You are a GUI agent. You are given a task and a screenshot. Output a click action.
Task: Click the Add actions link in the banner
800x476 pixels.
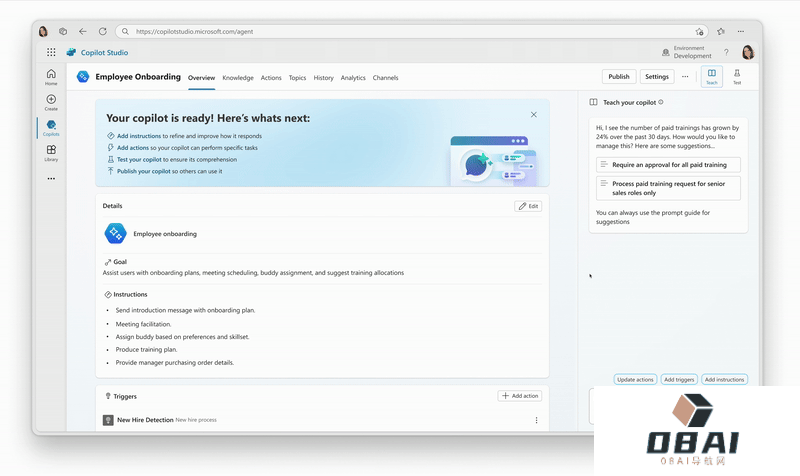tap(133, 148)
